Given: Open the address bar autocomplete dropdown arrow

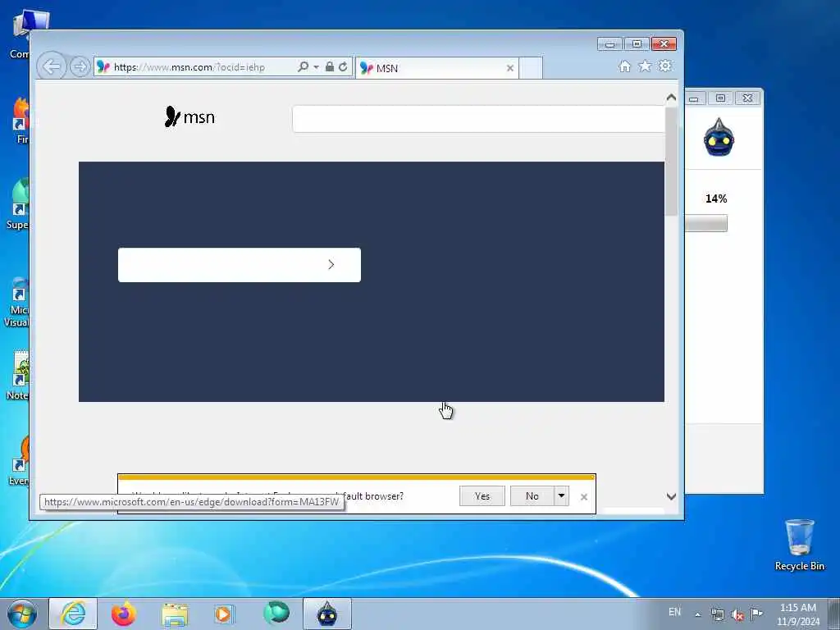Looking at the screenshot, I should tap(316, 67).
